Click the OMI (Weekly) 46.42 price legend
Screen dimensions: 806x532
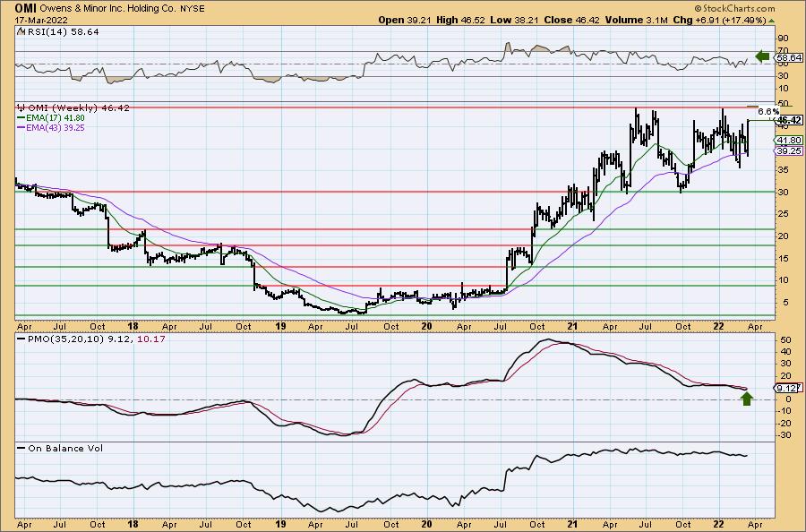point(73,108)
